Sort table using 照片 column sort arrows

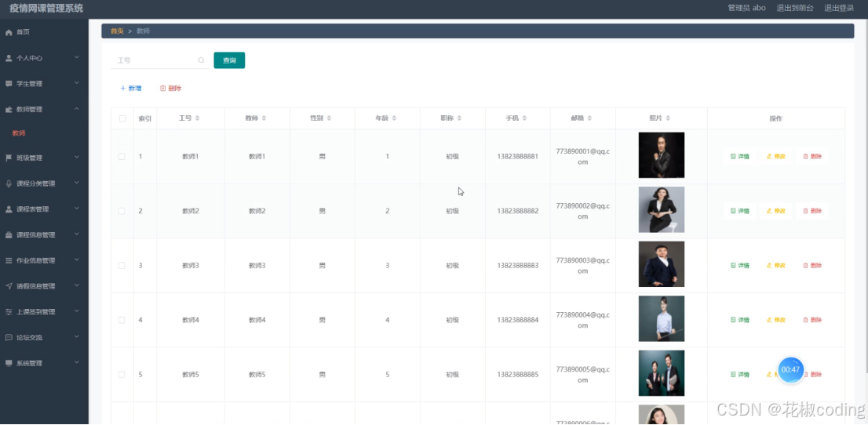point(668,118)
